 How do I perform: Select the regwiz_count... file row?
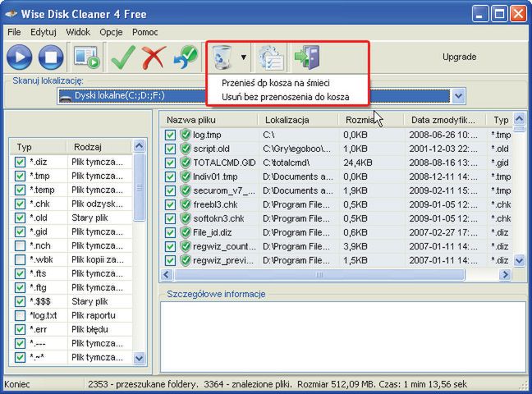tap(336, 246)
